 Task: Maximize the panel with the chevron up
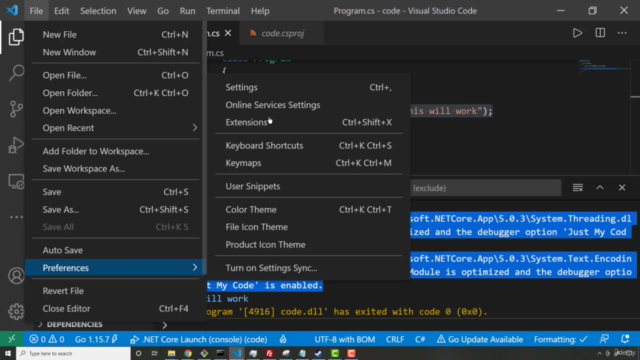600,188
